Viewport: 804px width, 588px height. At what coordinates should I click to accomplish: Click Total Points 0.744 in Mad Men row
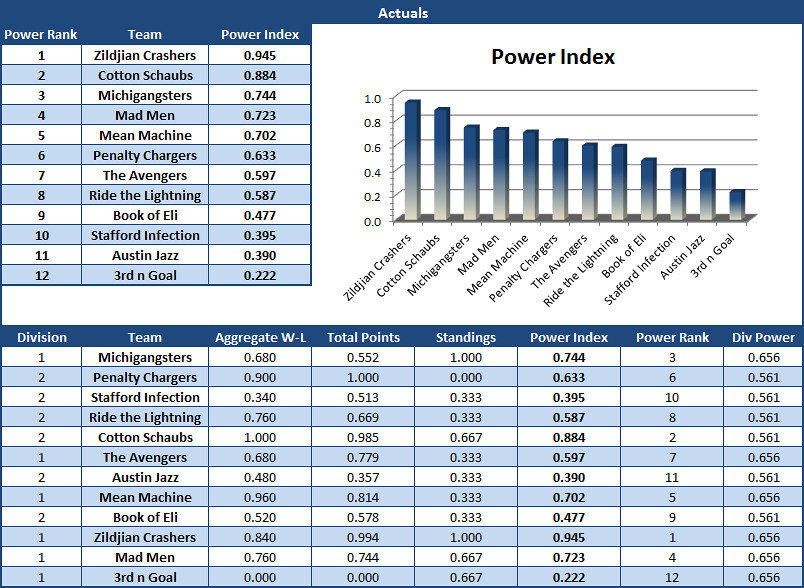point(363,557)
